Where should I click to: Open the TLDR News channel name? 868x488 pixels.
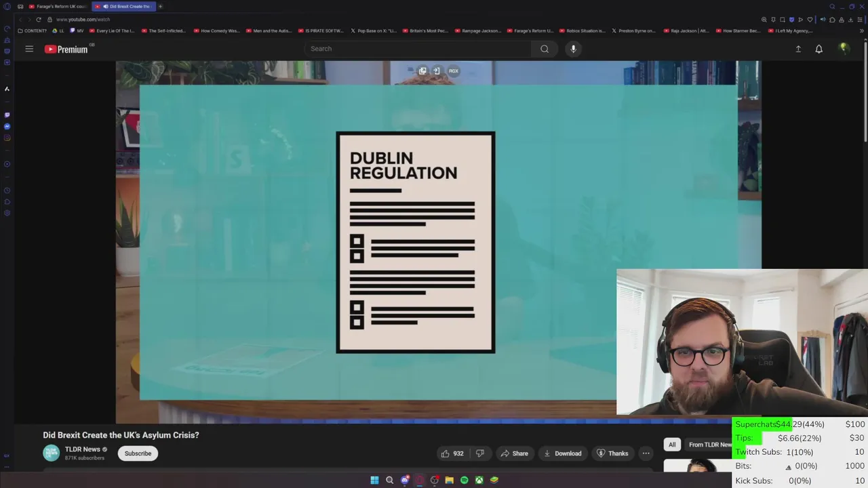(82, 449)
